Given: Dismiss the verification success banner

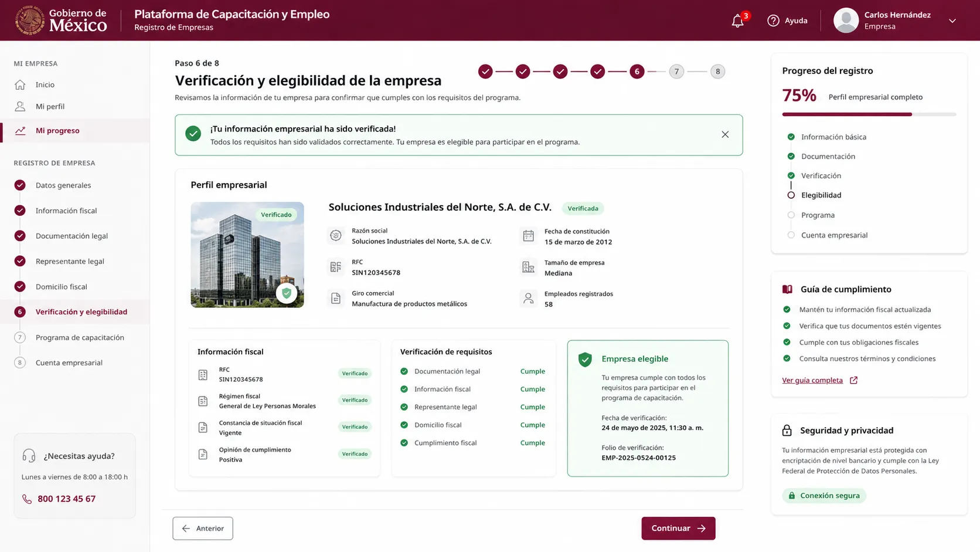Looking at the screenshot, I should click(x=725, y=134).
